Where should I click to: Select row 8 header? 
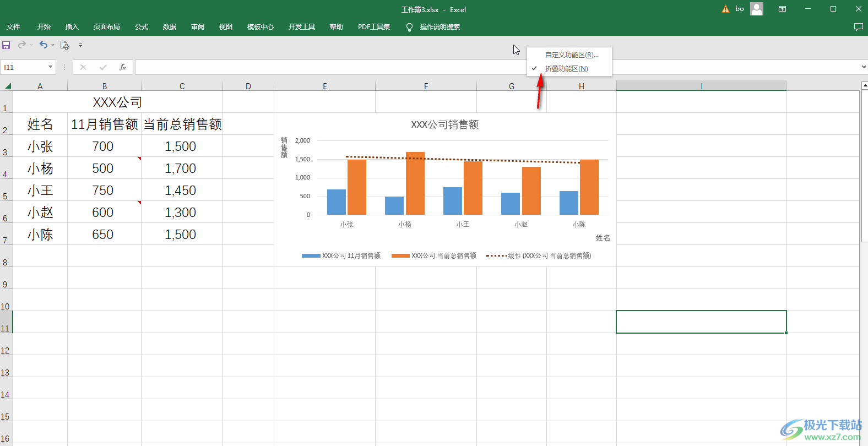6,256
